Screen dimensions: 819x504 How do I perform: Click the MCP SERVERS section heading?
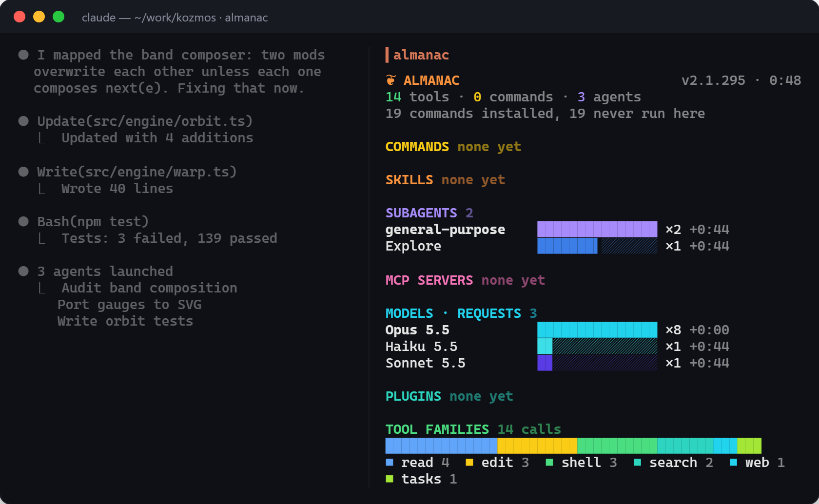429,280
